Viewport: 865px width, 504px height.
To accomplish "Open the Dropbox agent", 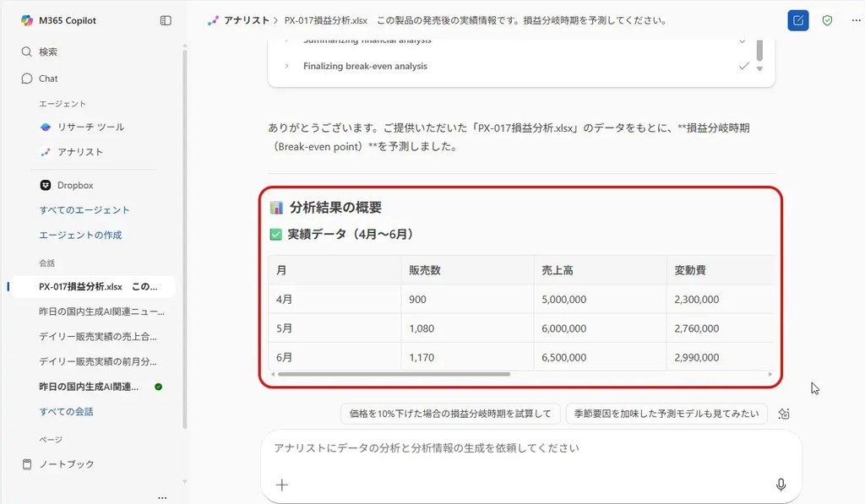I will (x=74, y=185).
